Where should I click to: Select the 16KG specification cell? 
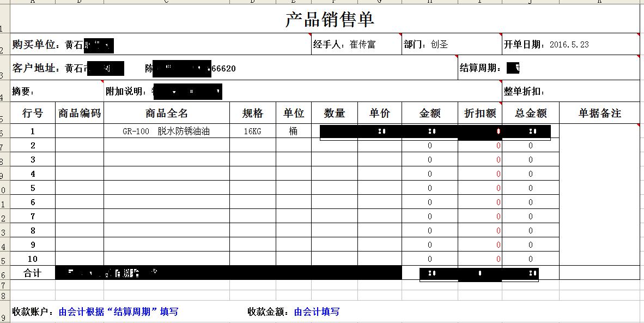[252, 131]
